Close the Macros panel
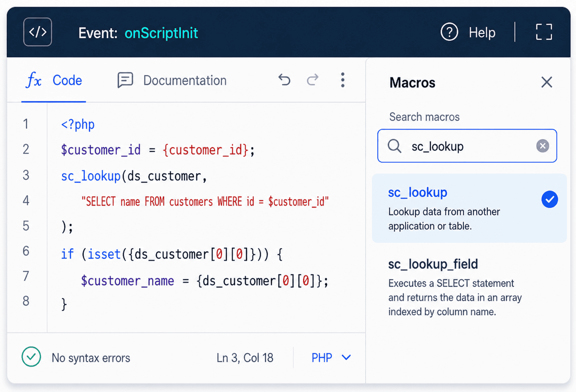This screenshot has height=392, width=576. tap(546, 82)
